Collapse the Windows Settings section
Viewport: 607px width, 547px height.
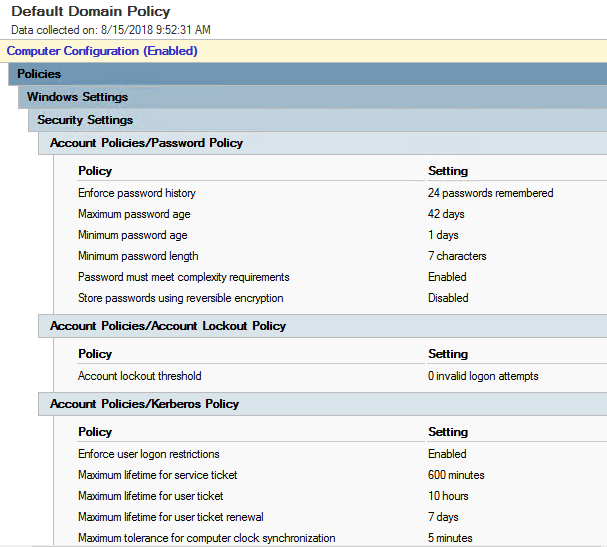(x=77, y=97)
